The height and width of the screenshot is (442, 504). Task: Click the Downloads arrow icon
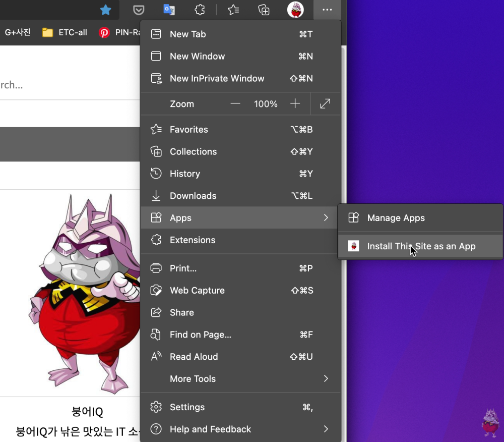point(156,196)
